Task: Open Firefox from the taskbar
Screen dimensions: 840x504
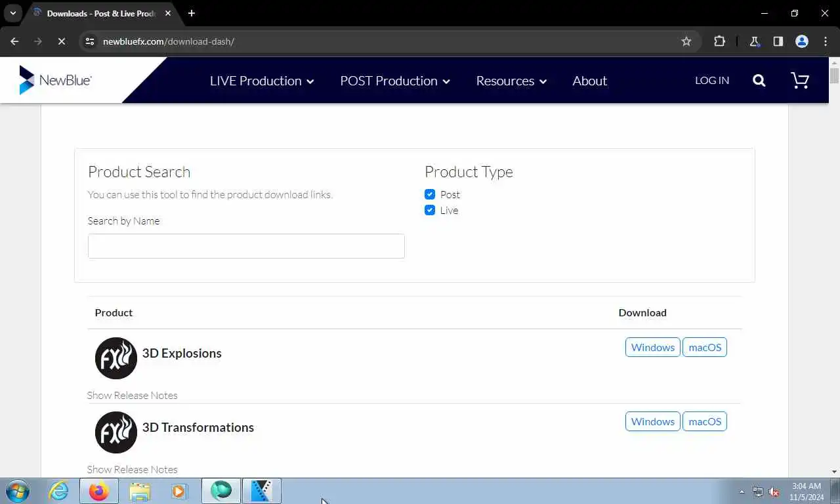Action: 99,491
